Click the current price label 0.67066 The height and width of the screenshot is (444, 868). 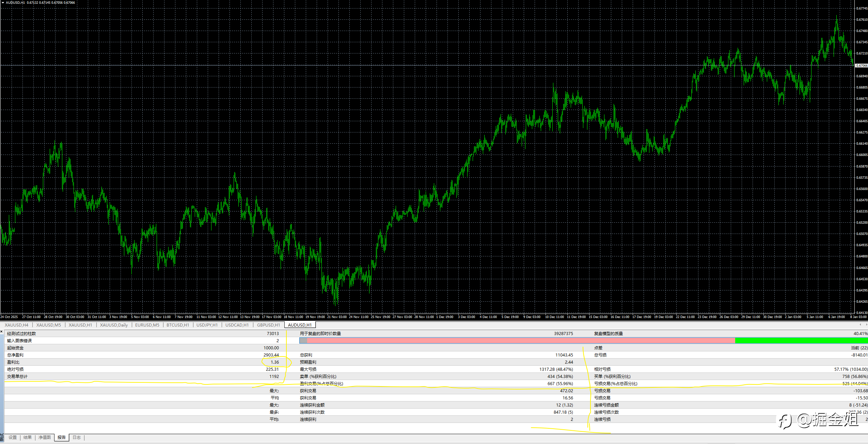(x=862, y=65)
